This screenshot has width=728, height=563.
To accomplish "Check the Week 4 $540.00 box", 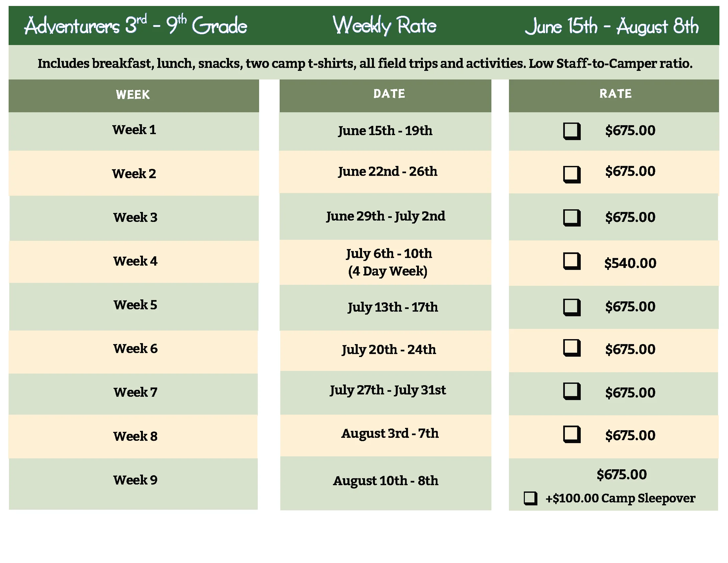I will pyautogui.click(x=571, y=261).
